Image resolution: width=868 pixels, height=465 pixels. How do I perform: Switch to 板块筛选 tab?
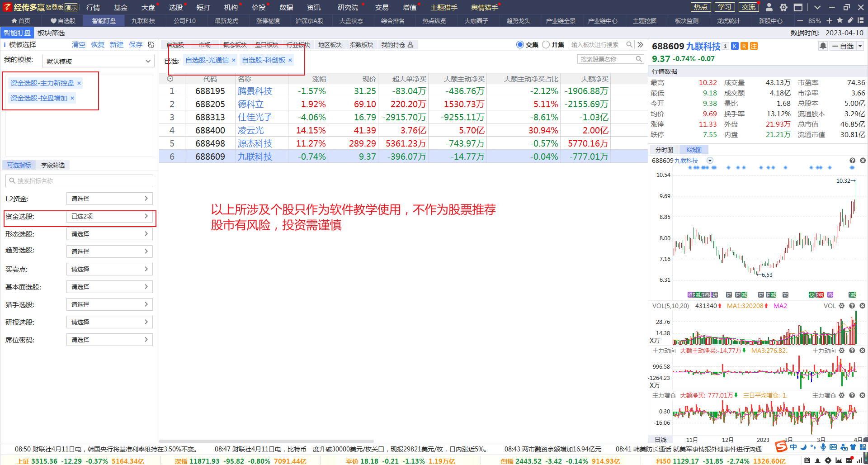51,33
